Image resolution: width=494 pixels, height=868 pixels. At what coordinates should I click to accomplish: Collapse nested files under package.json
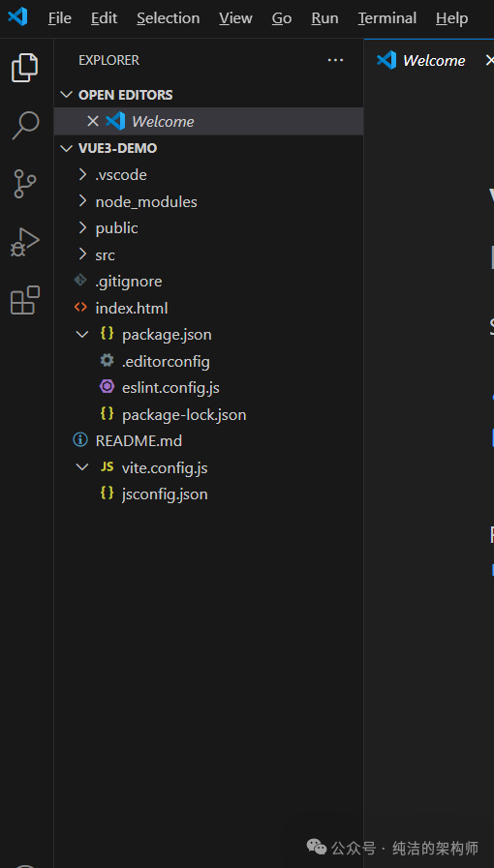(82, 335)
